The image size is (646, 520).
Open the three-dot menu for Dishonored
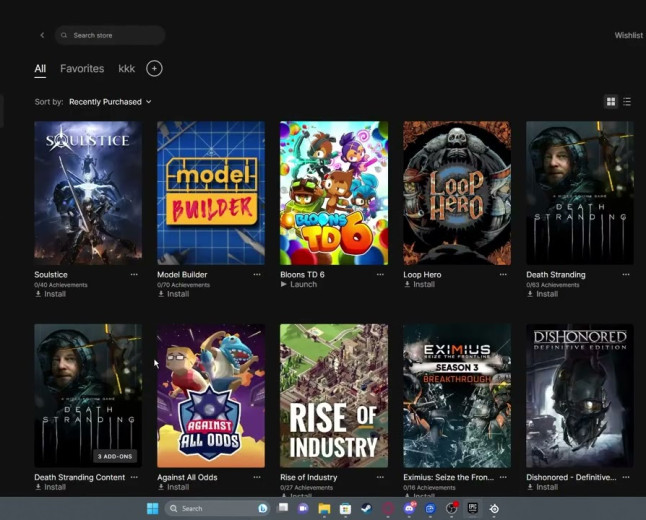(626, 477)
